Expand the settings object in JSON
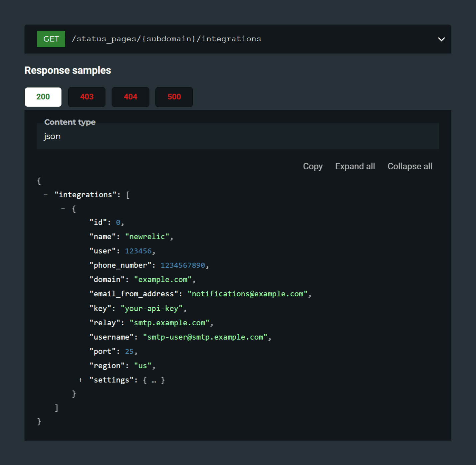The image size is (476, 465). point(81,380)
